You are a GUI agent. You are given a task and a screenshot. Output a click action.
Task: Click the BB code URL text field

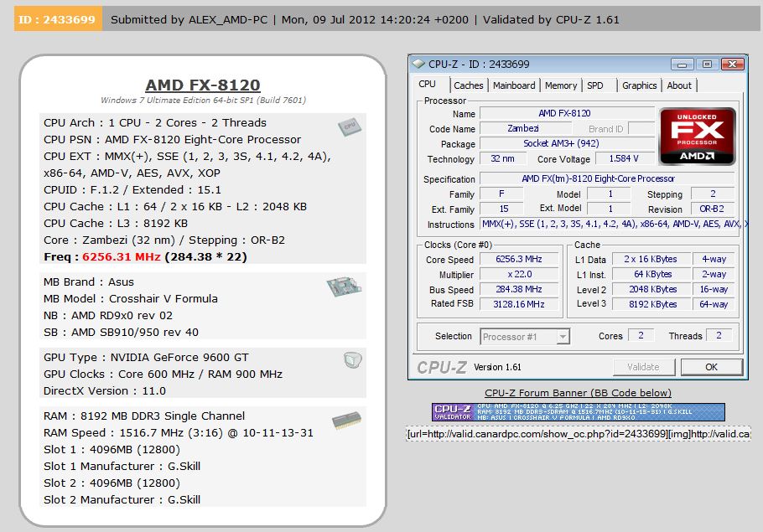tap(578, 434)
